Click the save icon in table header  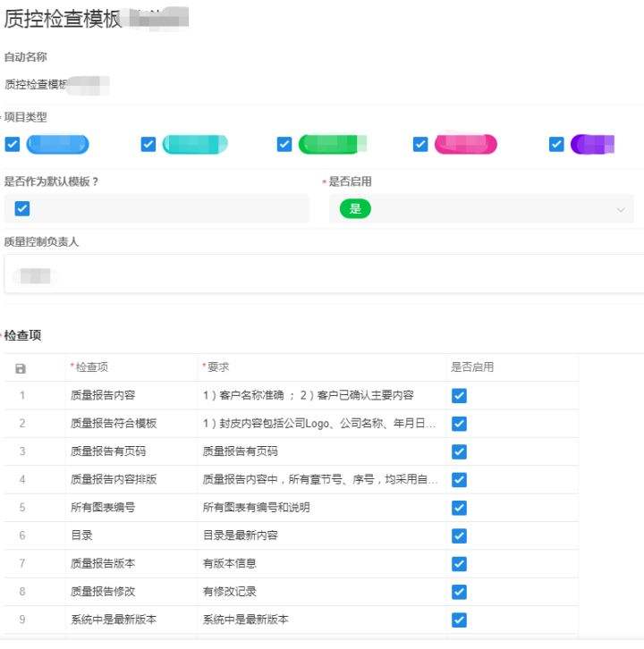click(21, 368)
